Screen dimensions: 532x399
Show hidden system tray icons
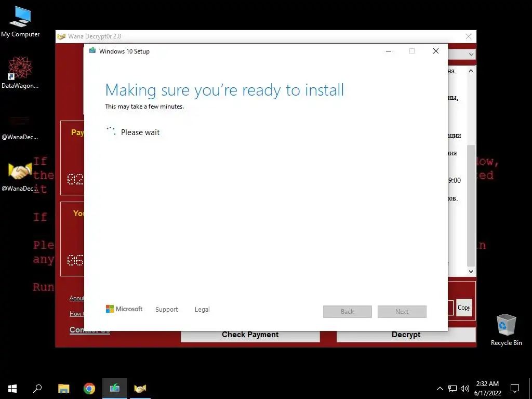[440, 389]
